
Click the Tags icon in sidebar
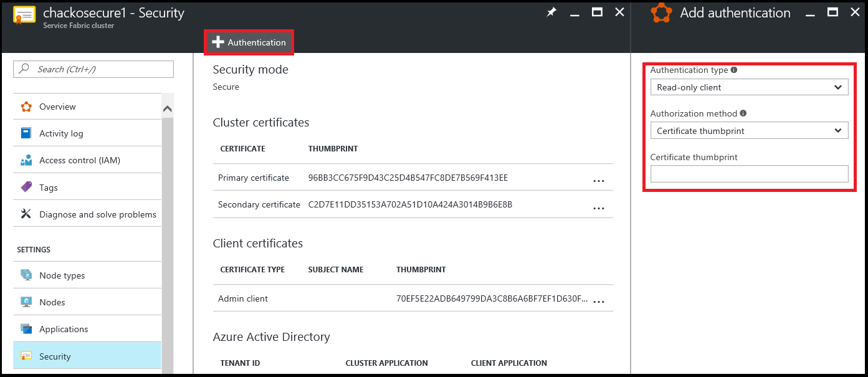click(26, 187)
